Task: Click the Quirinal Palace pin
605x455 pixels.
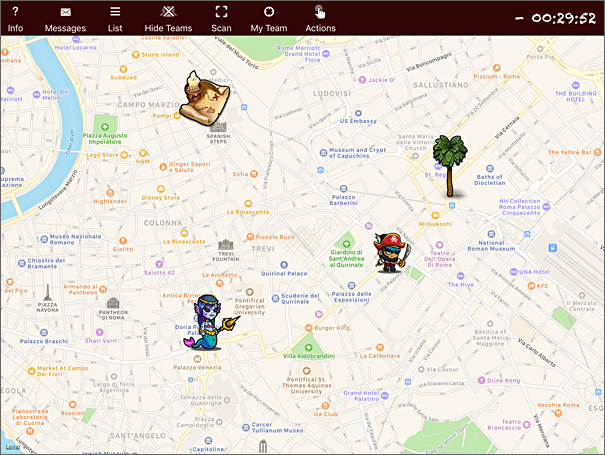Action: (x=284, y=265)
